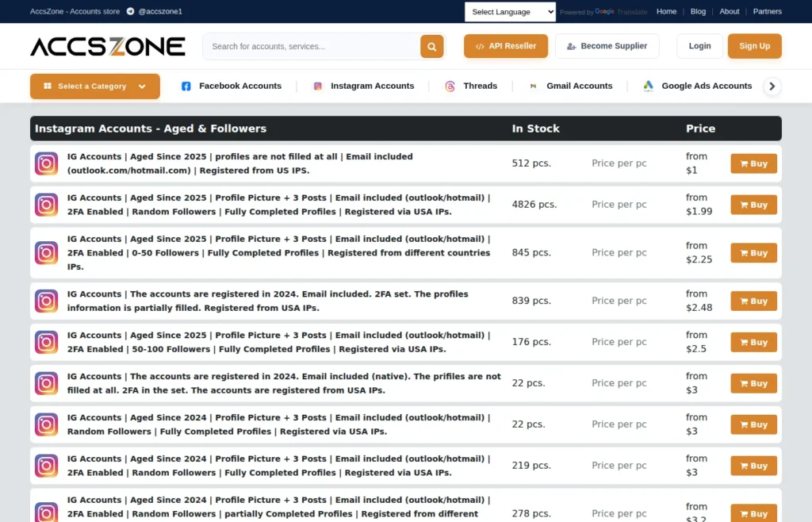Image resolution: width=812 pixels, height=522 pixels.
Task: Click the AccsZone logo
Action: (108, 47)
